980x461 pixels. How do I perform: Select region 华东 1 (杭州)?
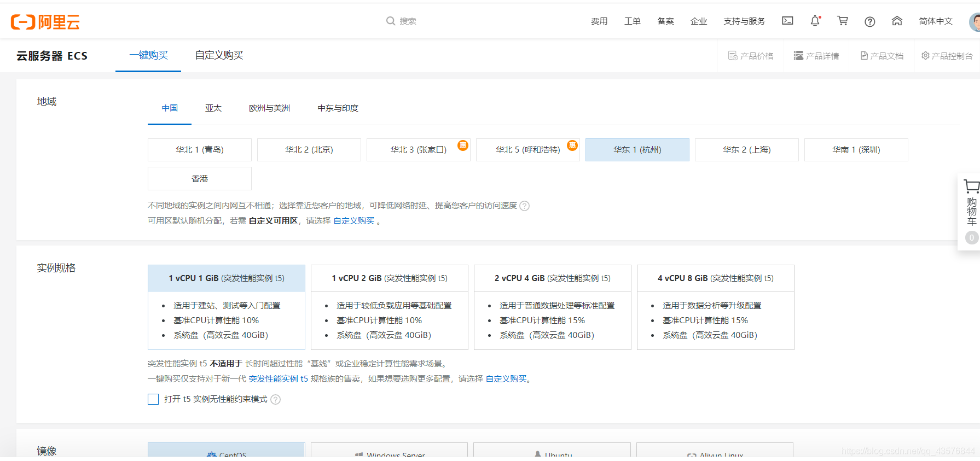tap(637, 150)
